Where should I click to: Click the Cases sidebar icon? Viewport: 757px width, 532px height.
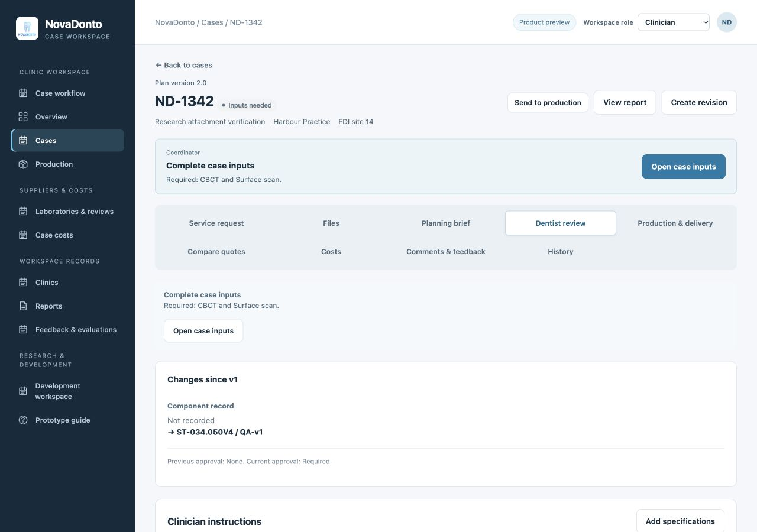[23, 140]
